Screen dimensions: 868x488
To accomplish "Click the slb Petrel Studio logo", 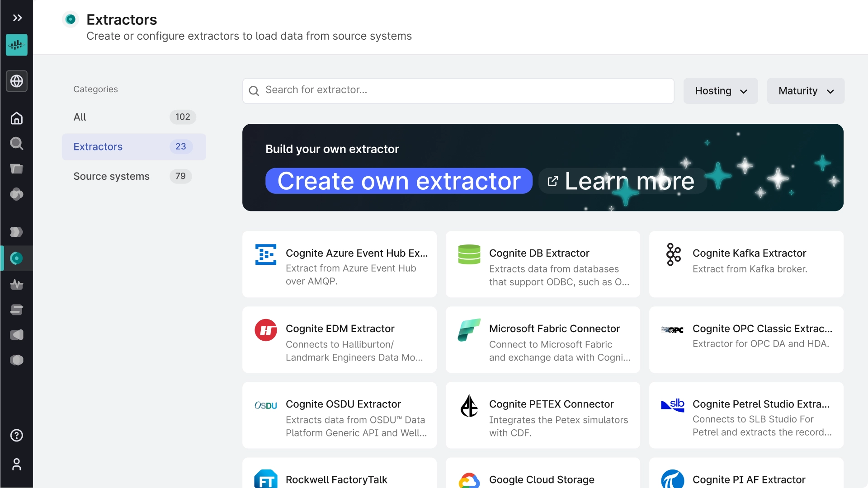I will point(673,405).
